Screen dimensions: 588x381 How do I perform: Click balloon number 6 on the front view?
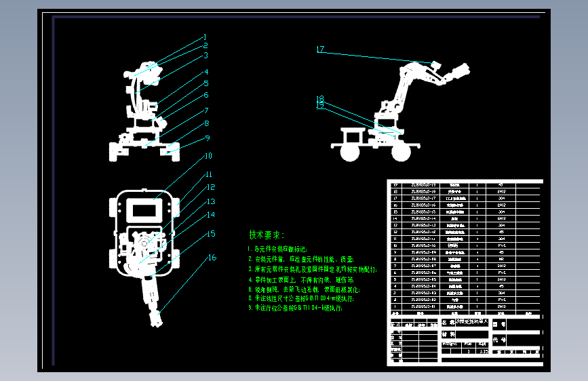point(206,95)
